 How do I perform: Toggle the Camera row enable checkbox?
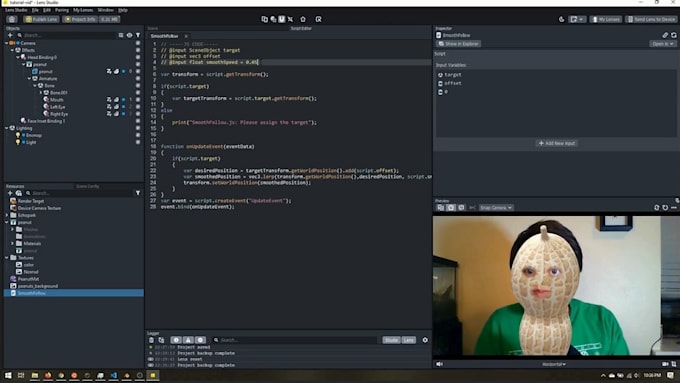pyautogui.click(x=138, y=43)
